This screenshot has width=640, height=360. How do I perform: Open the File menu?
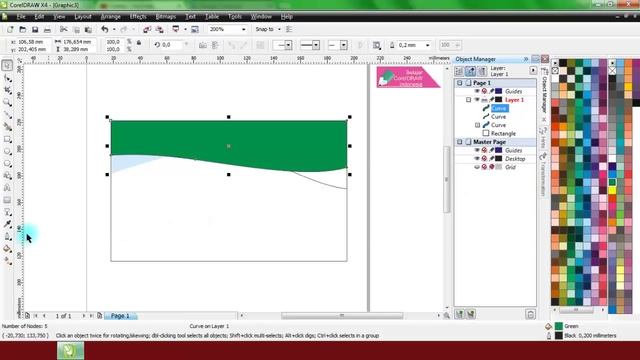click(21, 17)
